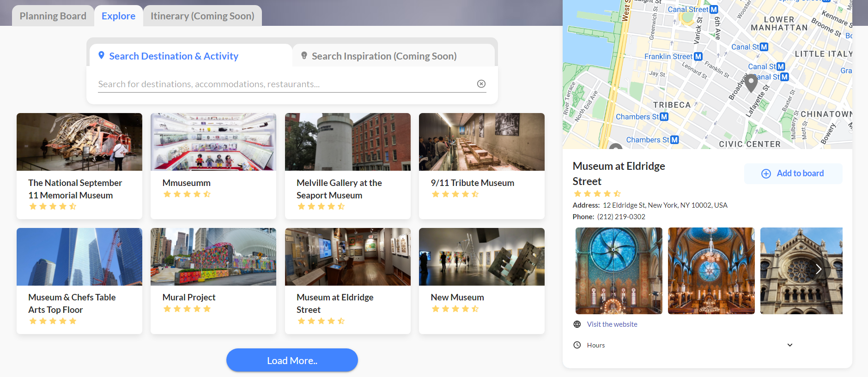
Task: Switch to the Planning Board tab
Action: pos(53,16)
